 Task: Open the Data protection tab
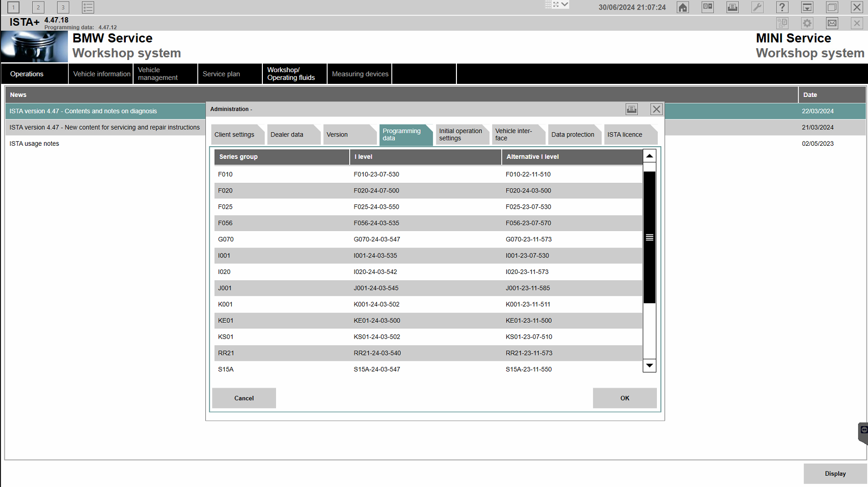coord(574,135)
